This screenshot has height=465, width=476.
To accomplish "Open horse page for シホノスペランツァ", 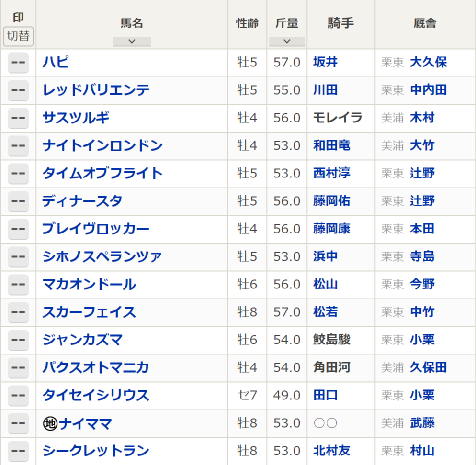I will pos(102,257).
